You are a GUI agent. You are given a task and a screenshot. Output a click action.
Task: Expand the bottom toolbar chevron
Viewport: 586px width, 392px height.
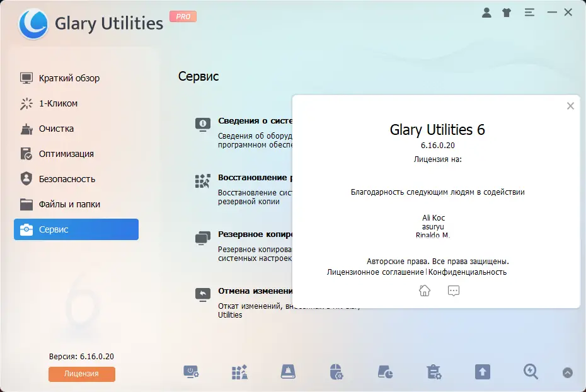pyautogui.click(x=567, y=372)
